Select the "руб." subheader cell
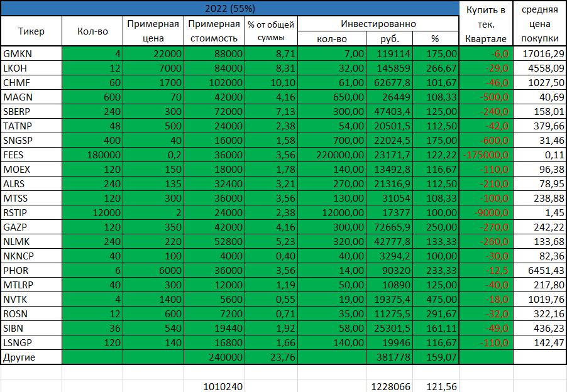Image resolution: width=567 pixels, height=392 pixels. (390, 39)
